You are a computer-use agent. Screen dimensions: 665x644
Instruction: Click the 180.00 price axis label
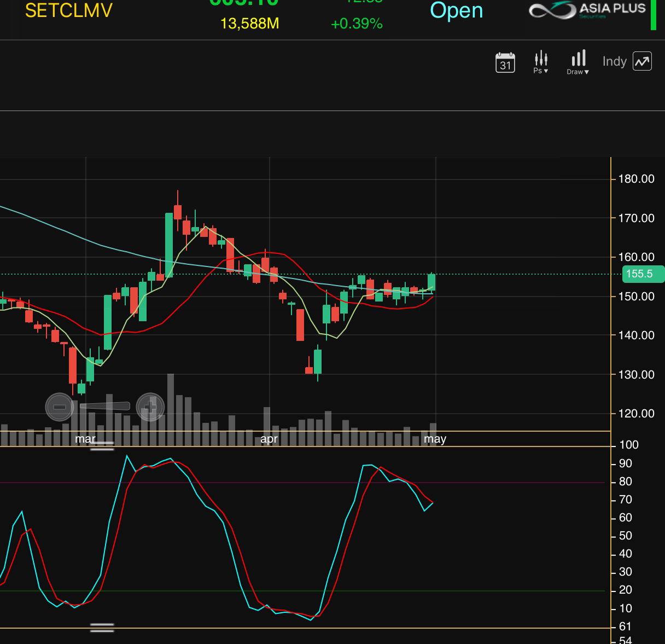[x=637, y=179]
